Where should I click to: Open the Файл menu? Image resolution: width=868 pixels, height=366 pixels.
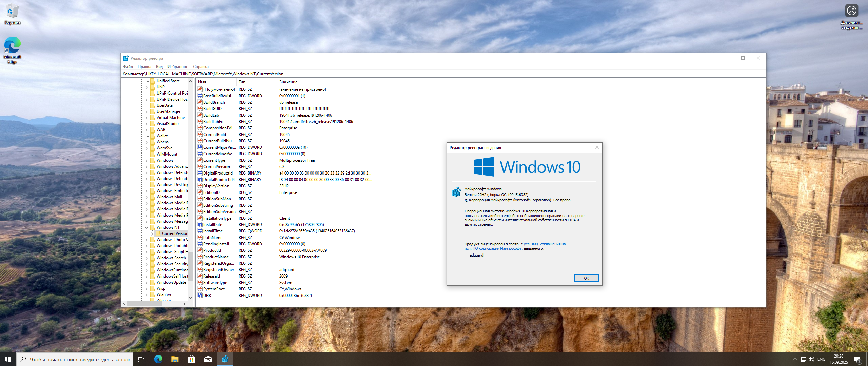tap(128, 67)
